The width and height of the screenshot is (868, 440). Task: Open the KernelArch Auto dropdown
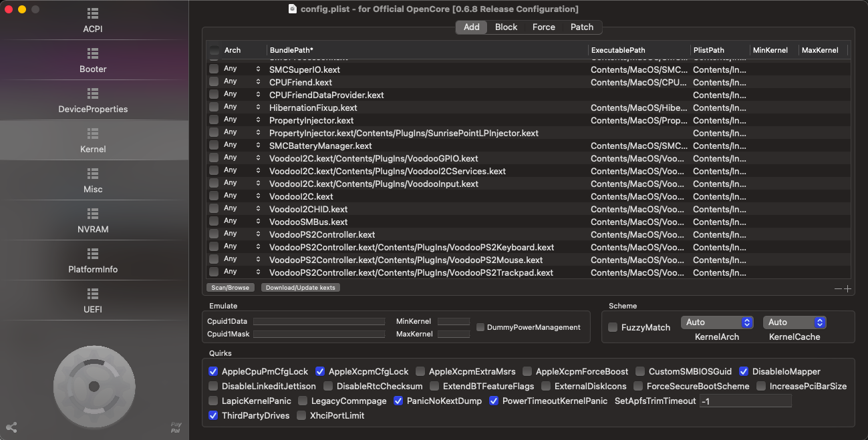pyautogui.click(x=717, y=322)
